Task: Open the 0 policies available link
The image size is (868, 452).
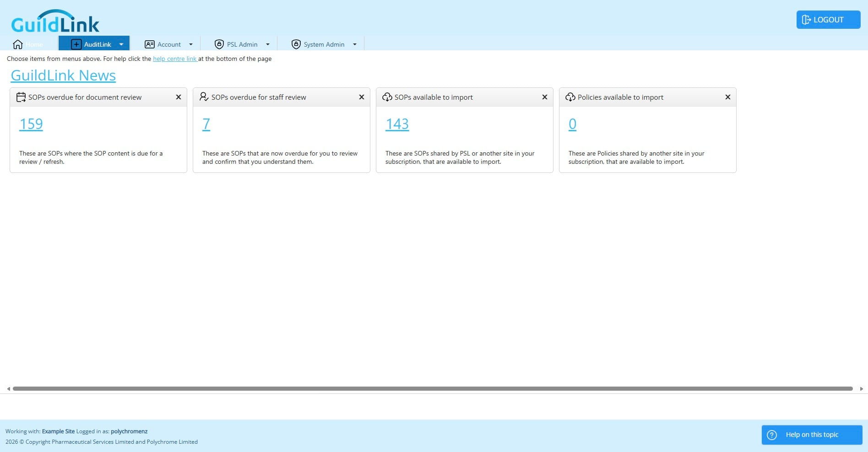Action: (x=573, y=124)
